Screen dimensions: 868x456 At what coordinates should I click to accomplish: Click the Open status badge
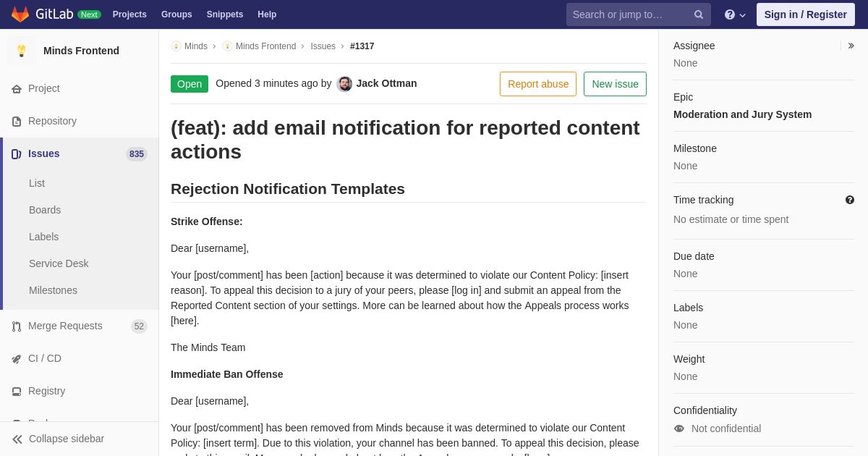coord(190,84)
